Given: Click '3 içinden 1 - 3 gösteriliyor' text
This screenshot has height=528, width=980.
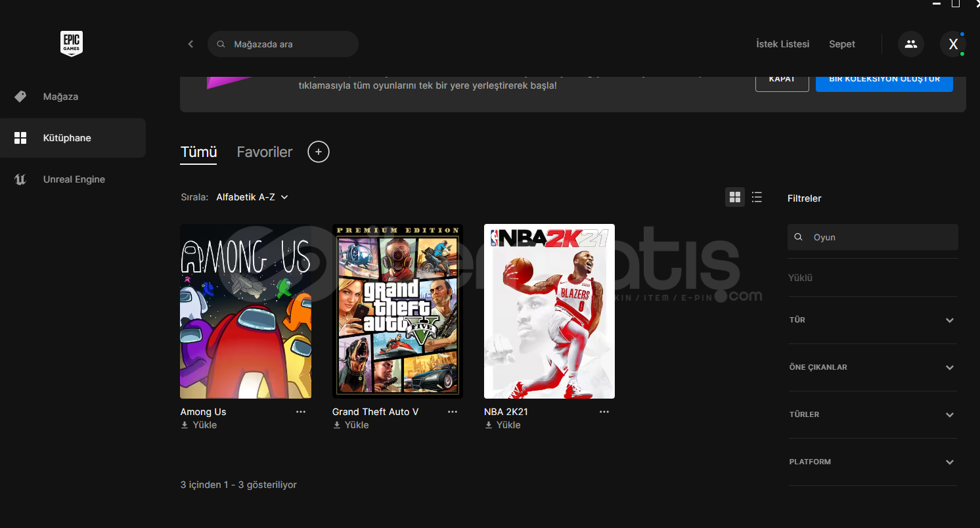Looking at the screenshot, I should tap(238, 485).
